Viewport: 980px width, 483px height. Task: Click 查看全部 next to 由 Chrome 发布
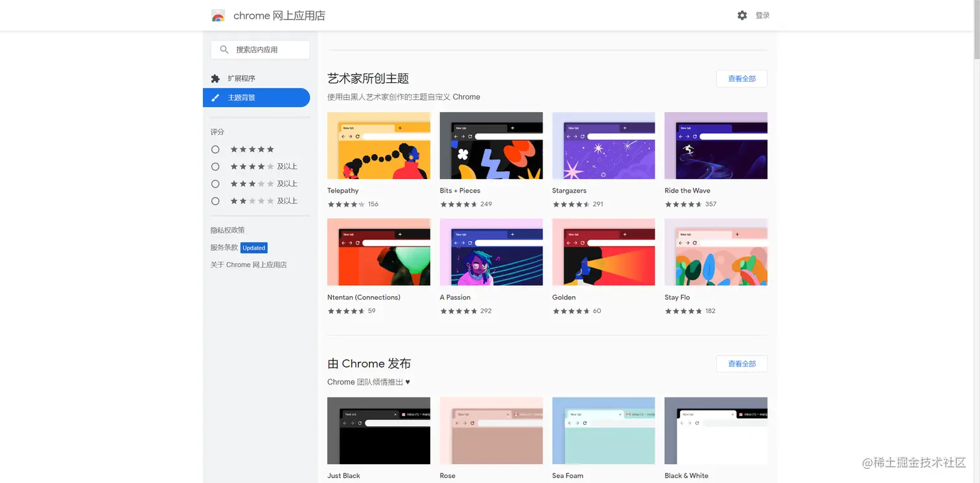coord(741,363)
